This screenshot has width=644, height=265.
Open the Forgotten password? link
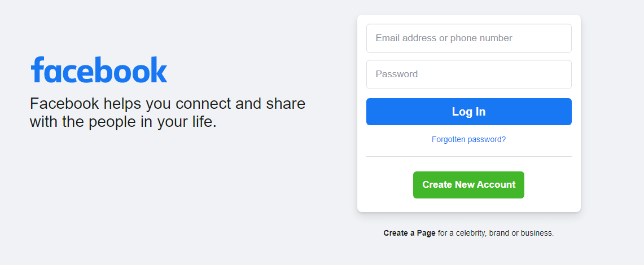[468, 139]
